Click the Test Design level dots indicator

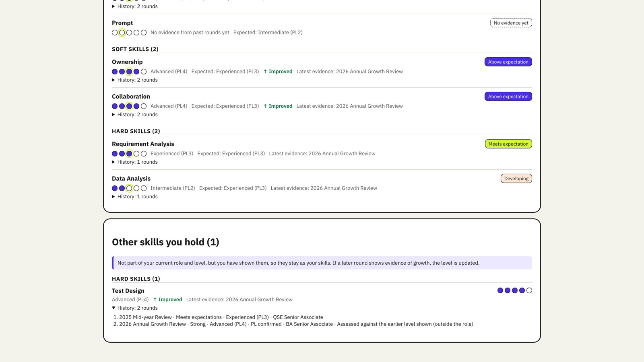[515, 290]
